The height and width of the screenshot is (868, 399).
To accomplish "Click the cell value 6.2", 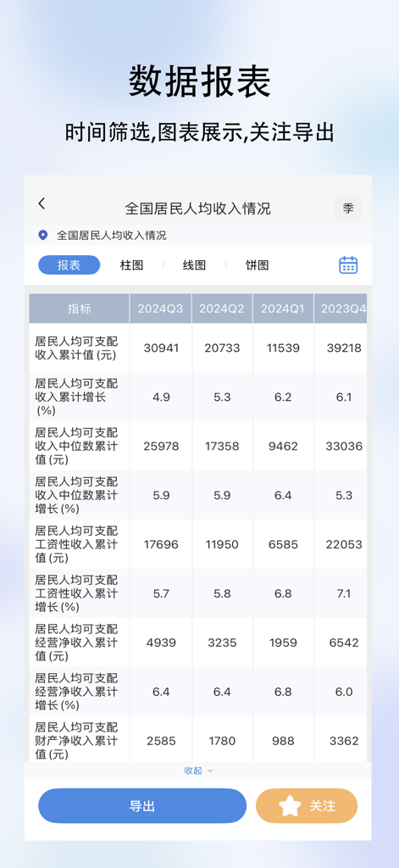I will pyautogui.click(x=283, y=397).
